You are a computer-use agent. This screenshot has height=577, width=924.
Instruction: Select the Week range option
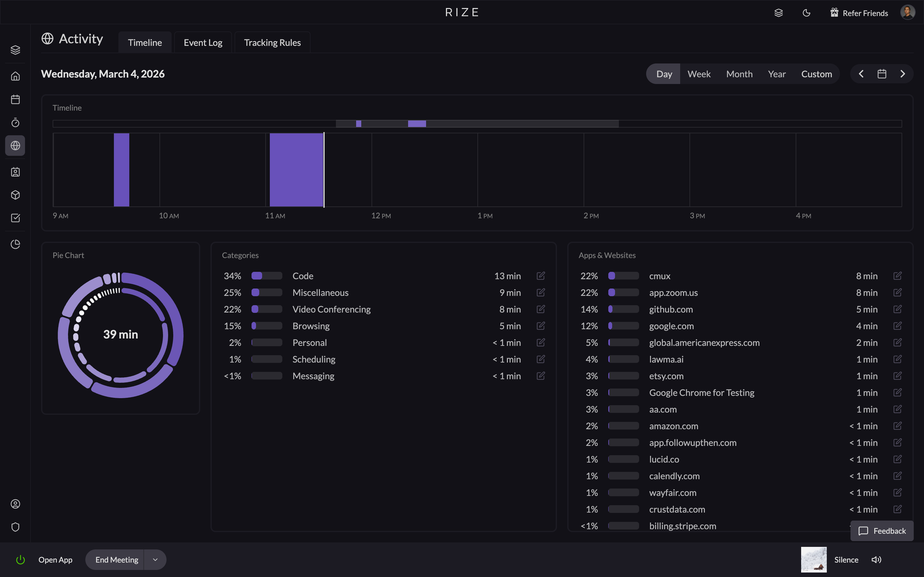coord(699,74)
